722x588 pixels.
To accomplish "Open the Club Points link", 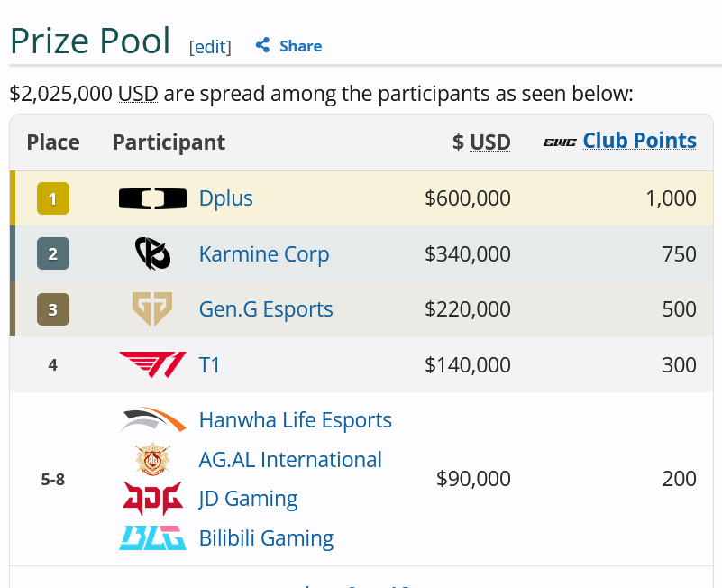I will tap(640, 141).
